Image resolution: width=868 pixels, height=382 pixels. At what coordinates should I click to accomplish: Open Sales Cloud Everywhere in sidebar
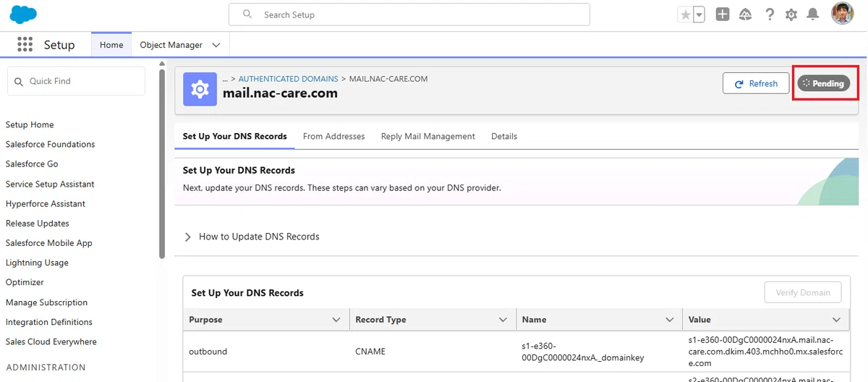[x=51, y=341]
